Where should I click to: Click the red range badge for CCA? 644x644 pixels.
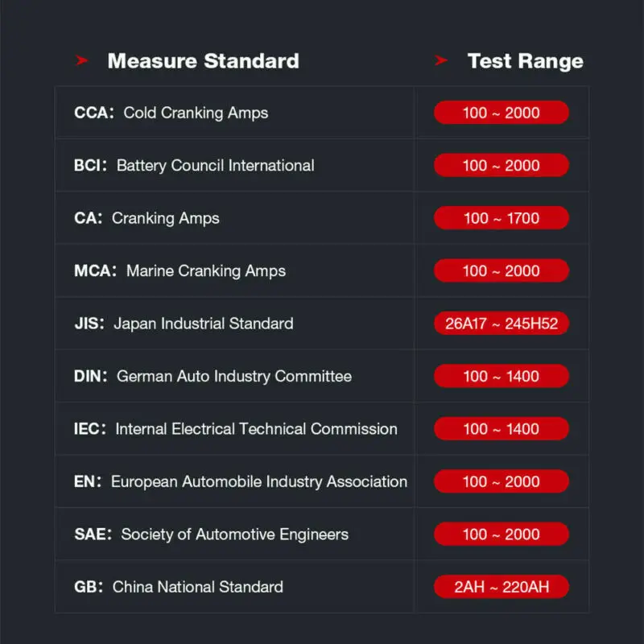tap(501, 113)
